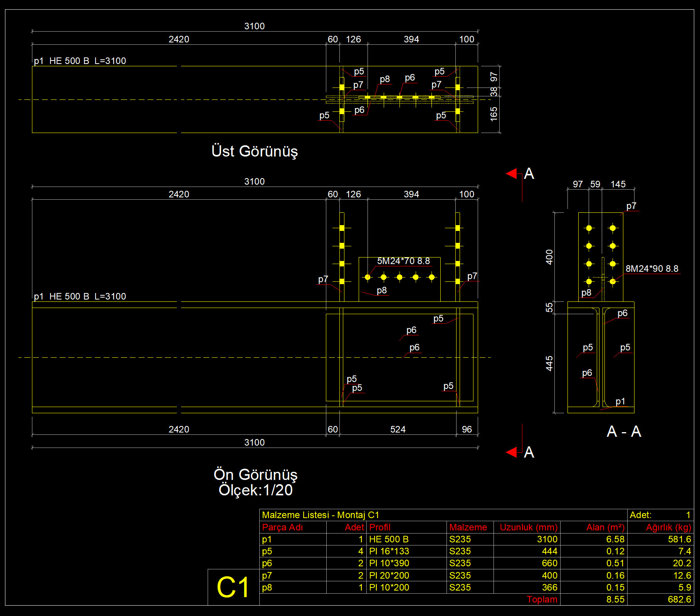Click the '96' dimension in front view
The height and width of the screenshot is (616, 700).
(x=467, y=429)
